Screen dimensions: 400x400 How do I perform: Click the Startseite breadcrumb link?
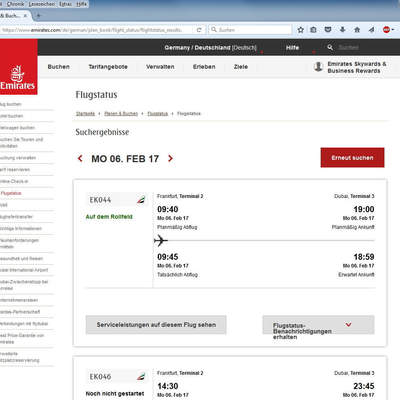coord(85,114)
